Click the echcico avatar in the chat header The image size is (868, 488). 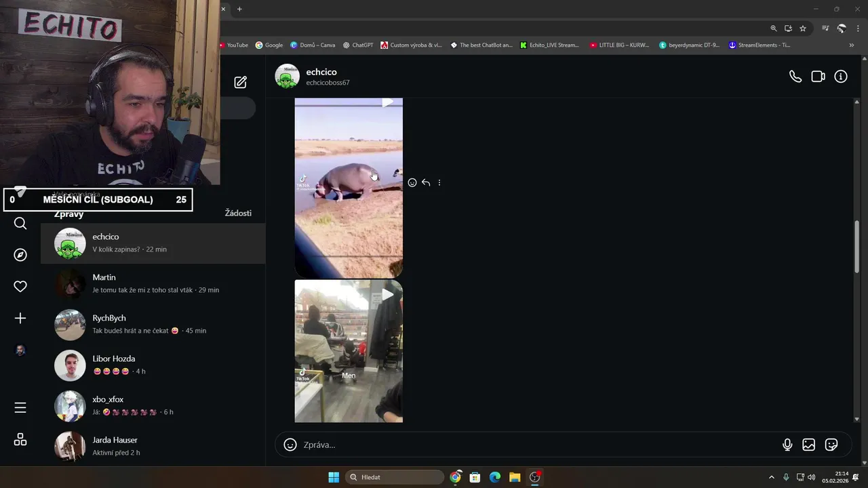[x=287, y=77]
